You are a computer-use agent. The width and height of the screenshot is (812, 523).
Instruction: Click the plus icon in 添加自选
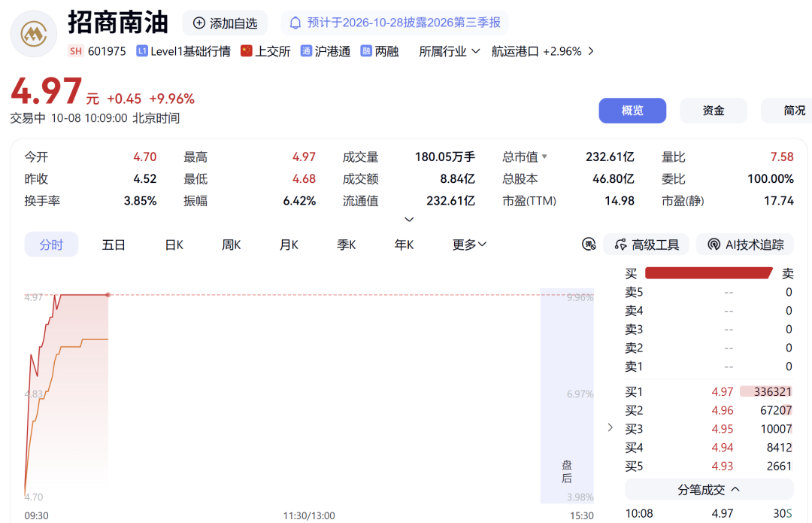pyautogui.click(x=198, y=23)
